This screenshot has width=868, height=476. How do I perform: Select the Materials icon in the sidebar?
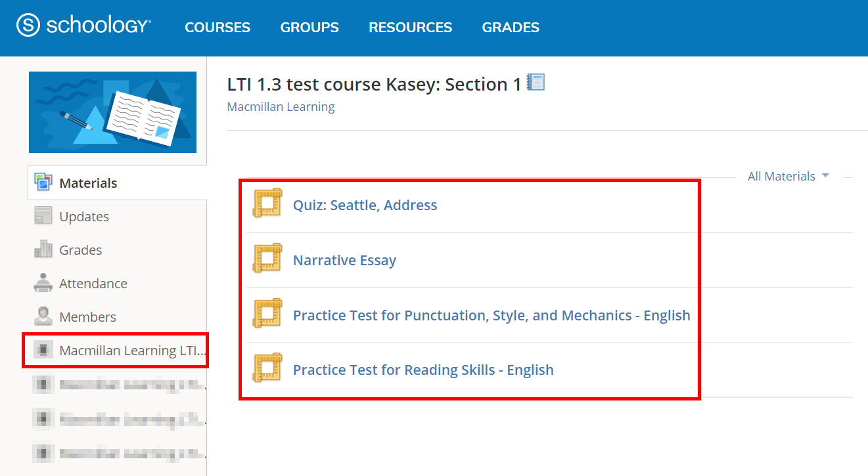tap(43, 183)
